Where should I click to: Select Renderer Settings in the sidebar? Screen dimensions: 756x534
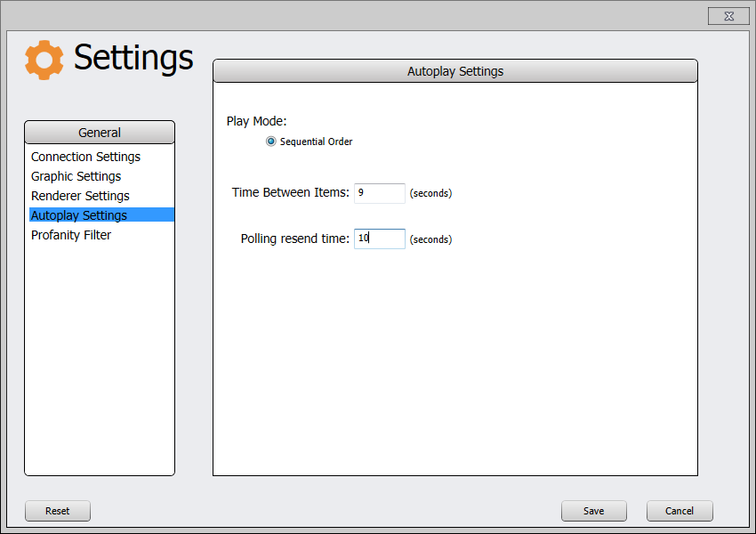[81, 196]
